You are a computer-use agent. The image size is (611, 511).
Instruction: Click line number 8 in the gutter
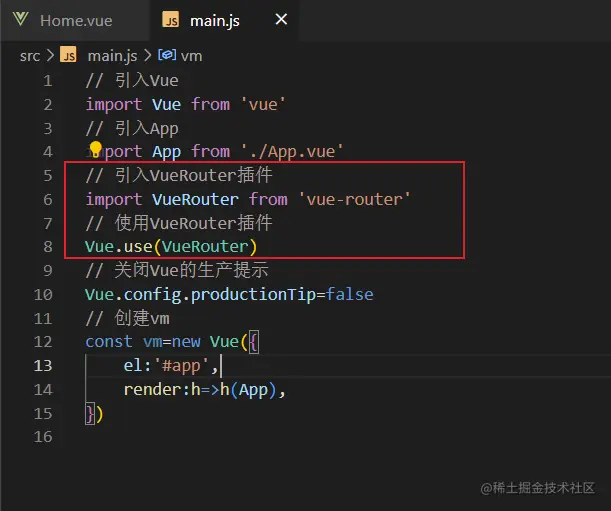pyautogui.click(x=48, y=247)
